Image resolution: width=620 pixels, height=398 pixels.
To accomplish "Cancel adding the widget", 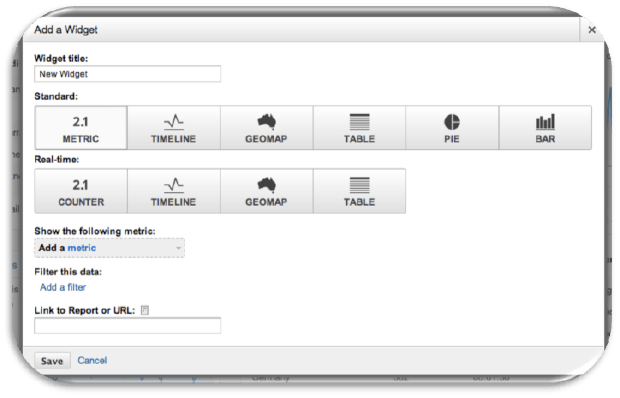I will point(92,360).
